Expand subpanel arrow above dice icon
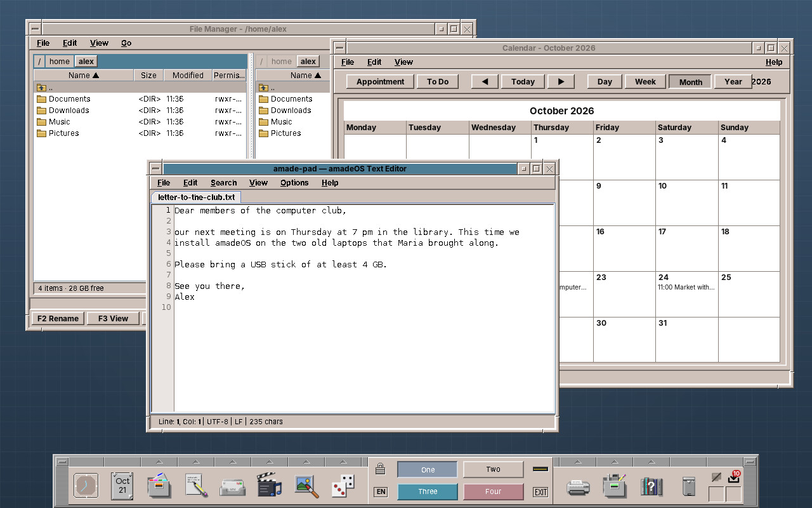The width and height of the screenshot is (812, 508). coord(343,462)
